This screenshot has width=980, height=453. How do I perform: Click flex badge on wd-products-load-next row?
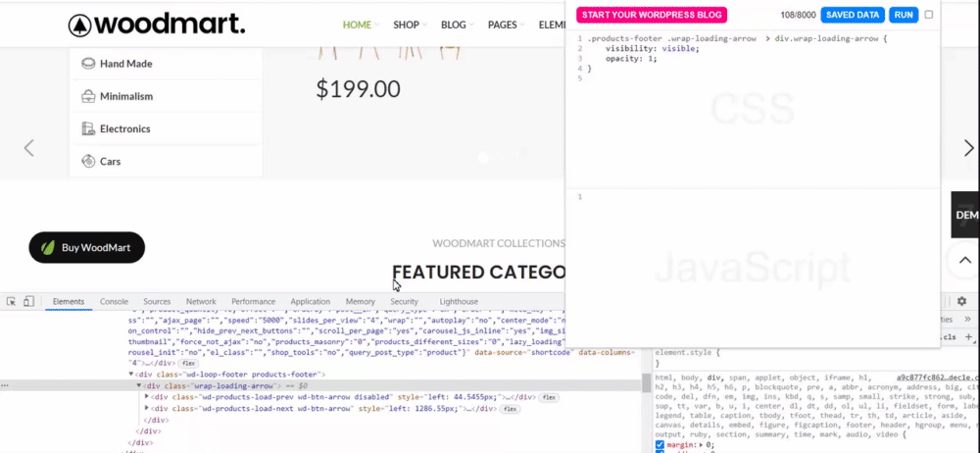(510, 409)
